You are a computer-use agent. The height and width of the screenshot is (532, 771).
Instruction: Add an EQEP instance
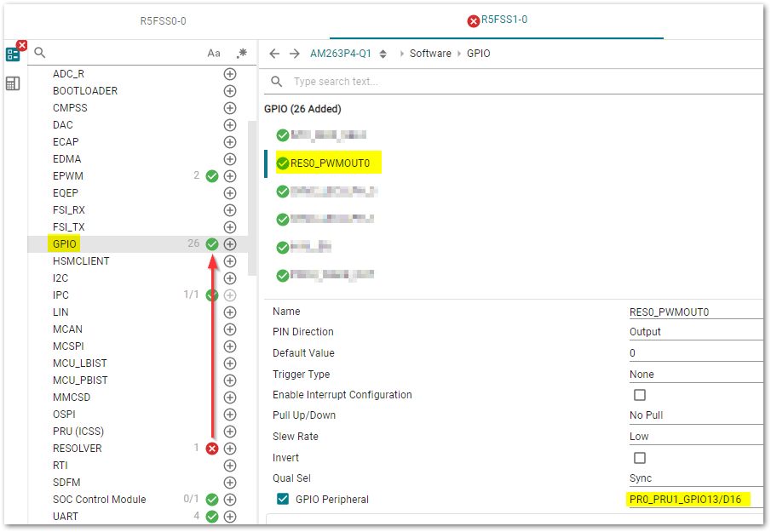(230, 193)
